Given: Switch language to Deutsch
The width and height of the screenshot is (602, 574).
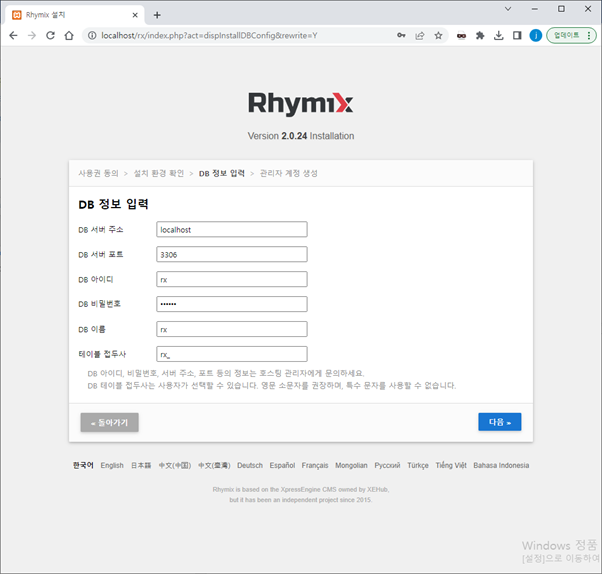Looking at the screenshot, I should tap(250, 465).
